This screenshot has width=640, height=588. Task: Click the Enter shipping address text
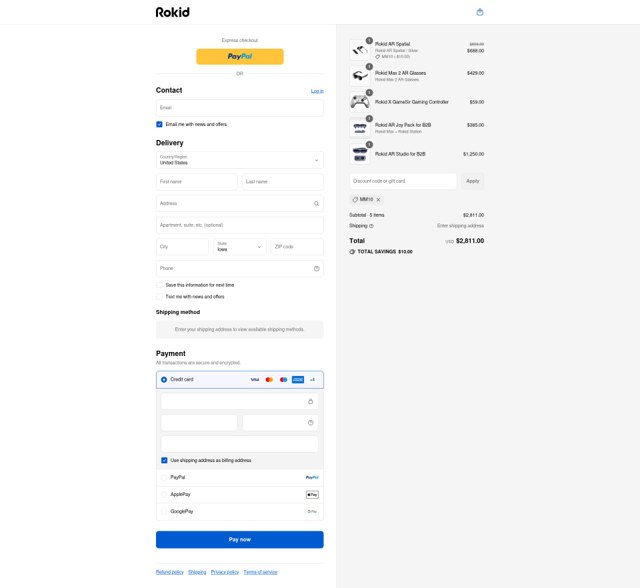pos(460,226)
